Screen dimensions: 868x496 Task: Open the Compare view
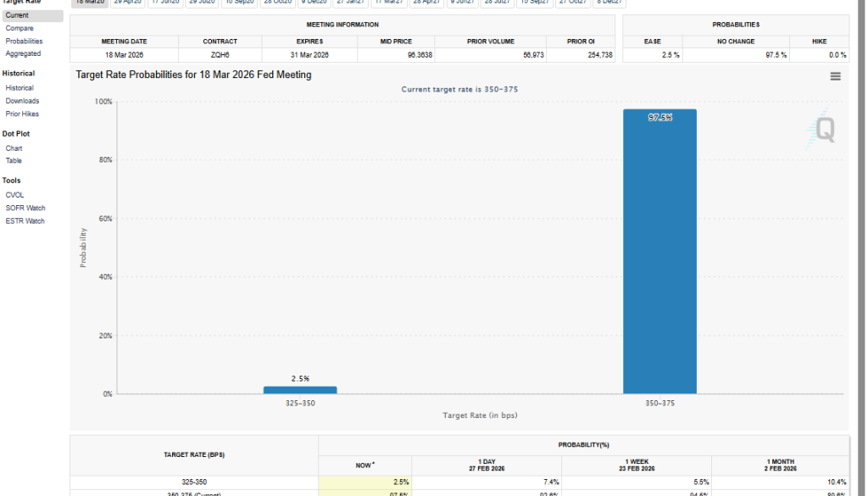(19, 28)
